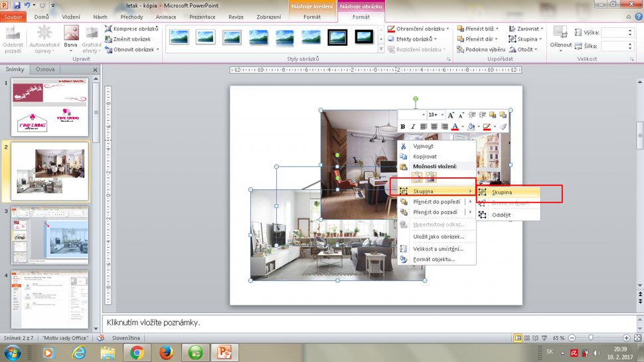This screenshot has width=644, height=362.
Task: Center align text in mini toolbar
Action: tap(434, 127)
